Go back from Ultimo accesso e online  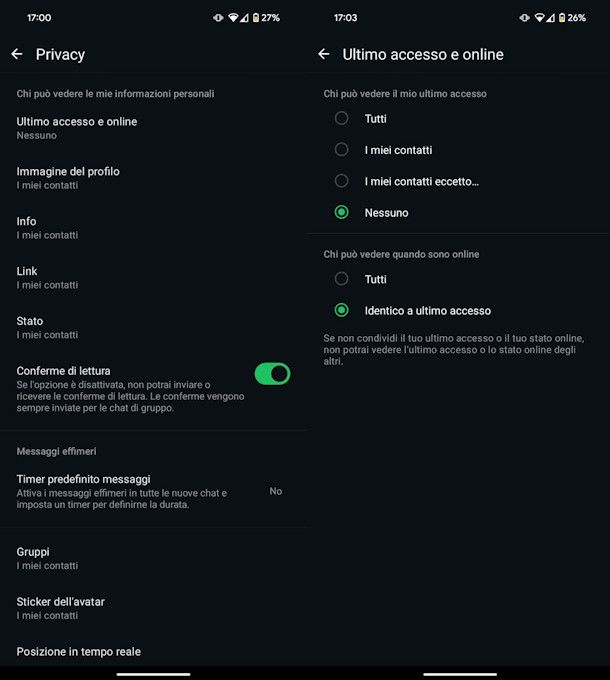[x=323, y=54]
